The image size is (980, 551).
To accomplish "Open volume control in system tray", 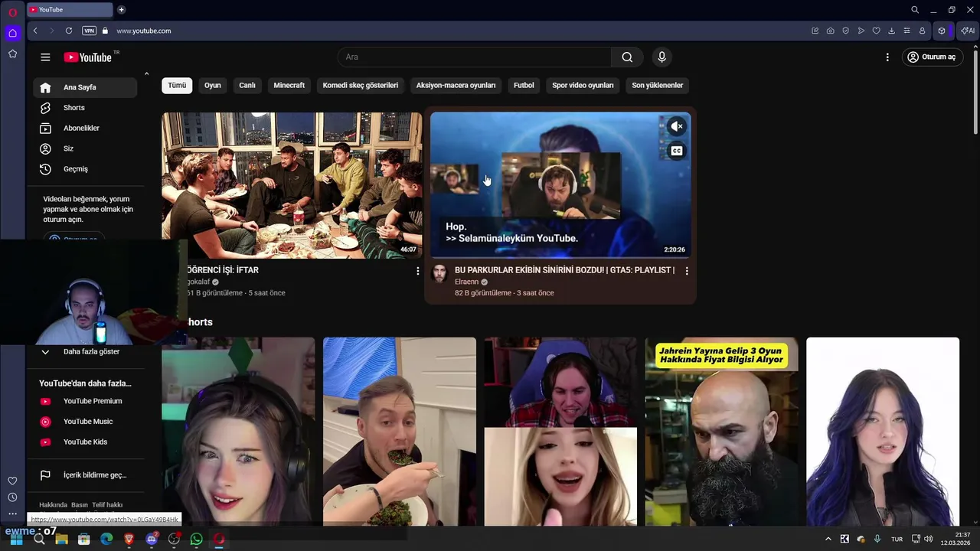I will [929, 540].
